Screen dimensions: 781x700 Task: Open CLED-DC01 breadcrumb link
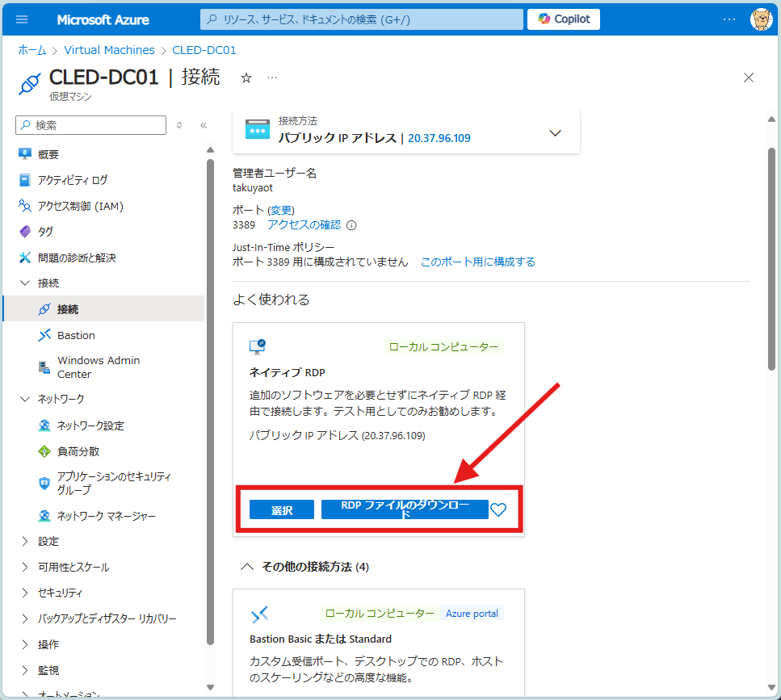pyautogui.click(x=204, y=50)
